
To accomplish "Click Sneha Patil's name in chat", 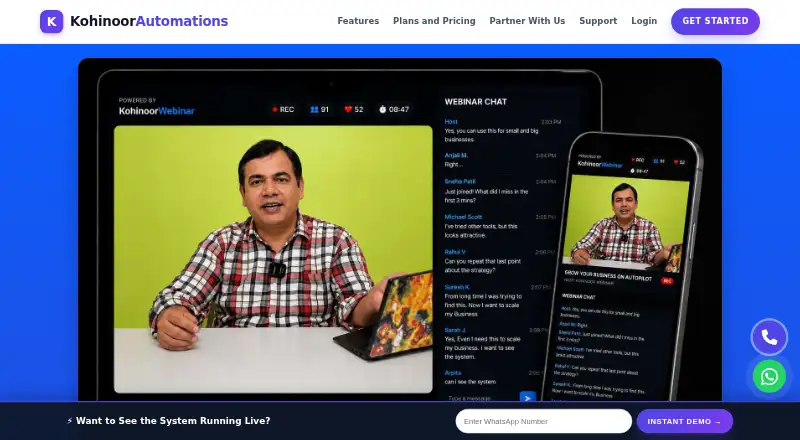I will [x=460, y=182].
